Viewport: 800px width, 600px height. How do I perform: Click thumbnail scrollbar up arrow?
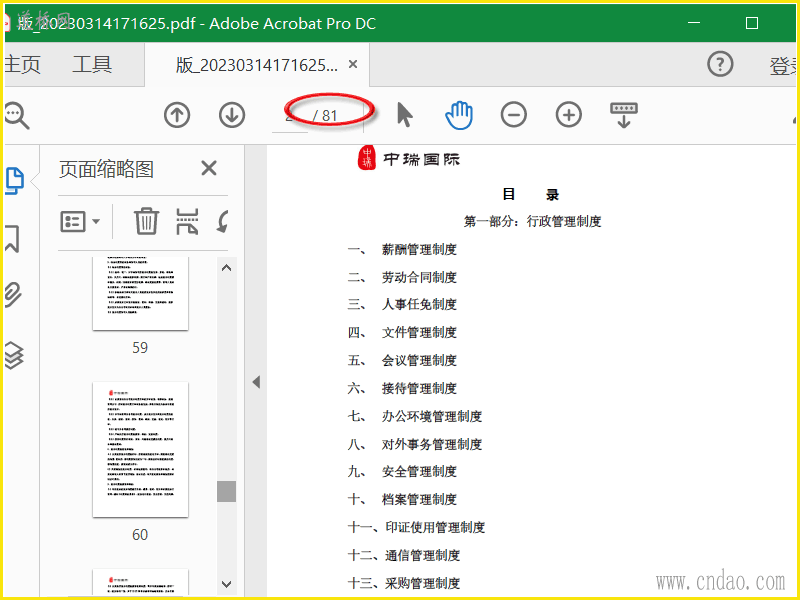[x=227, y=267]
